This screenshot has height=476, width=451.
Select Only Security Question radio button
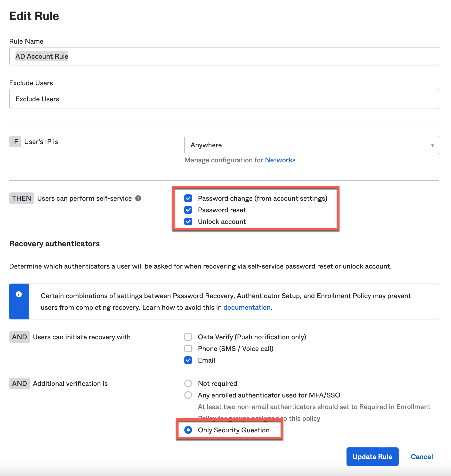[x=188, y=430]
